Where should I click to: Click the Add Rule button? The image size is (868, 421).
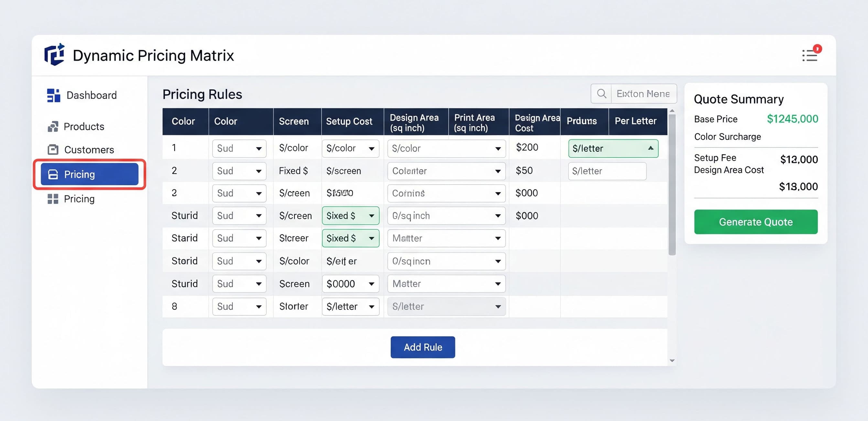click(x=423, y=347)
